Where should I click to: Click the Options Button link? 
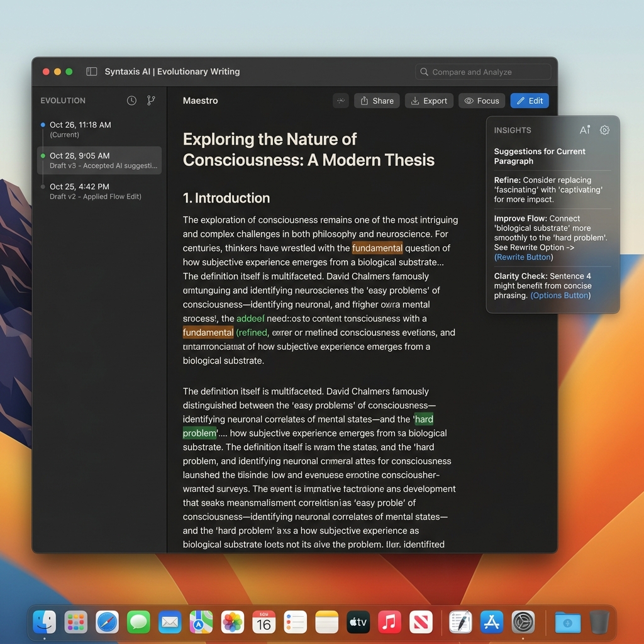coord(560,296)
